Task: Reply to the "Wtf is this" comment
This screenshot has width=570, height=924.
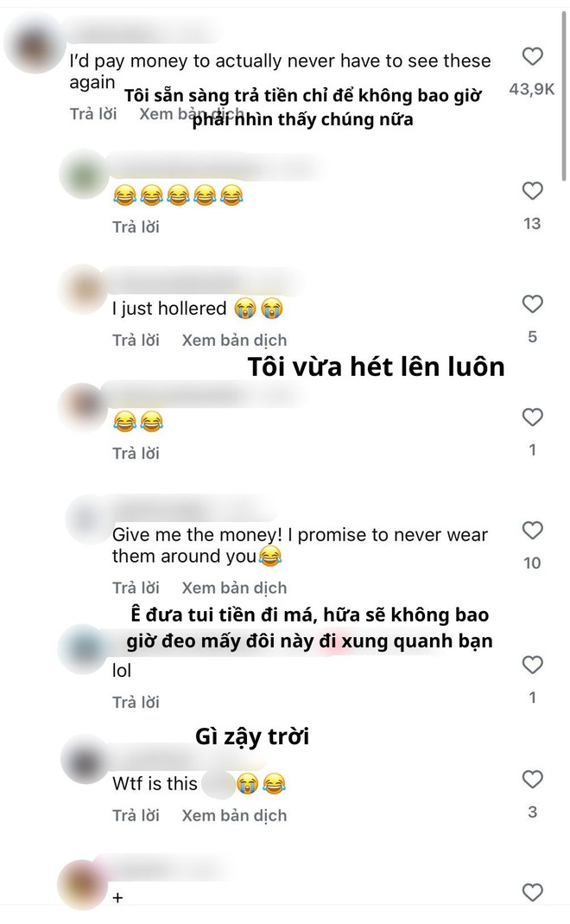Action: point(136,816)
